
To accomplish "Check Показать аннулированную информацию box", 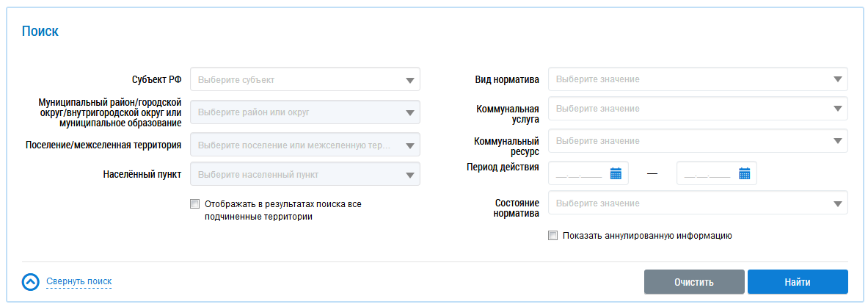I will pos(552,236).
